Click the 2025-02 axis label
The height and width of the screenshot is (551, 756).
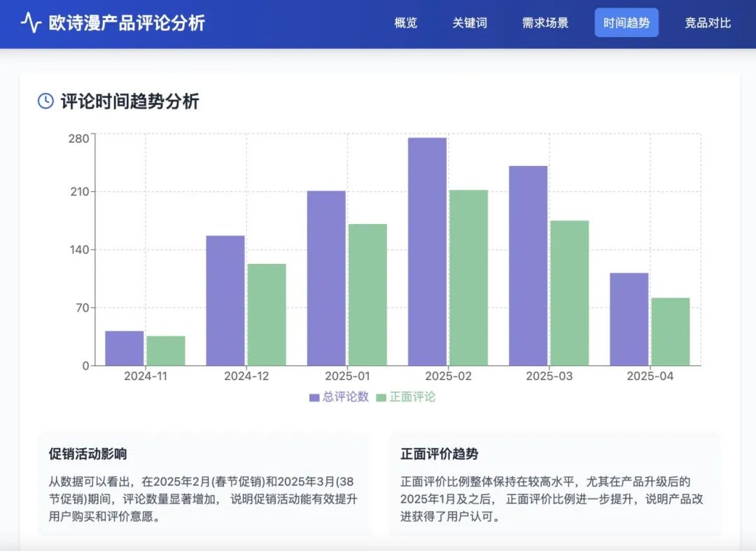(x=449, y=376)
